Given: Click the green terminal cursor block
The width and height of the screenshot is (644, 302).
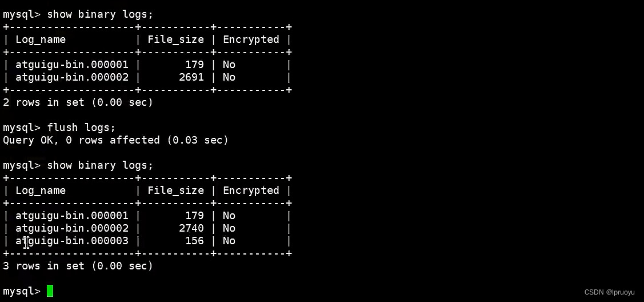Looking at the screenshot, I should click(x=50, y=291).
